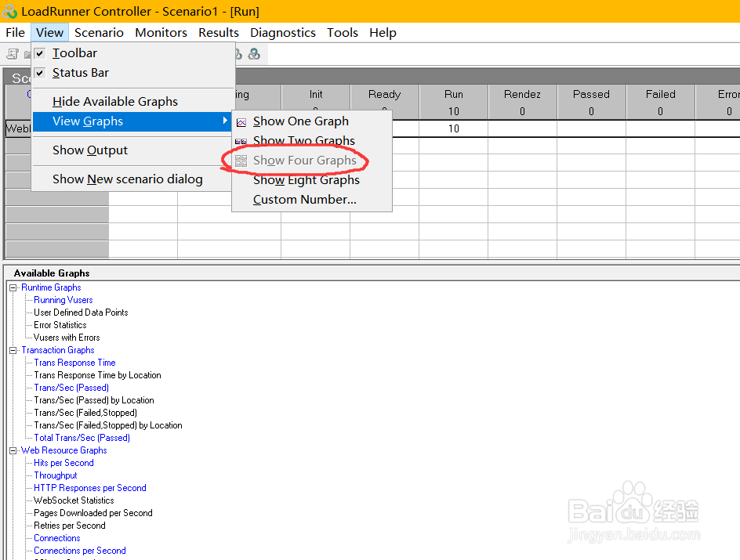The image size is (740, 560).
Task: Click the Run cell showing 10 in group row
Action: tap(454, 128)
